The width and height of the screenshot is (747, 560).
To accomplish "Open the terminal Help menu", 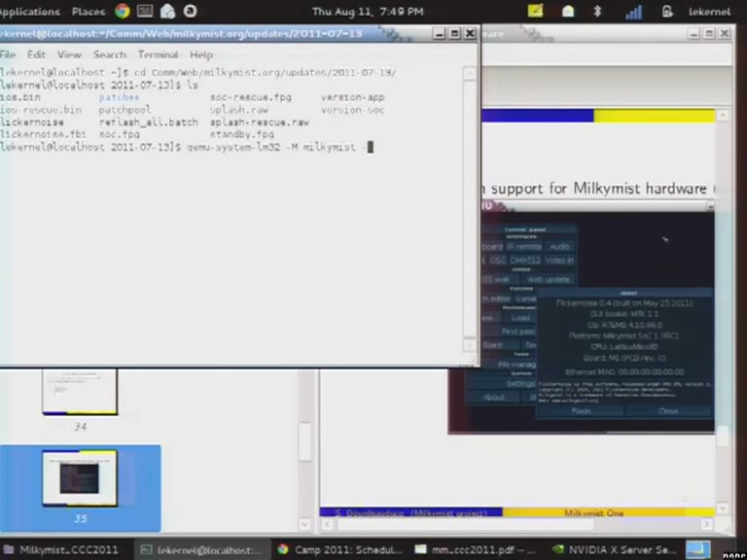I will [x=201, y=54].
